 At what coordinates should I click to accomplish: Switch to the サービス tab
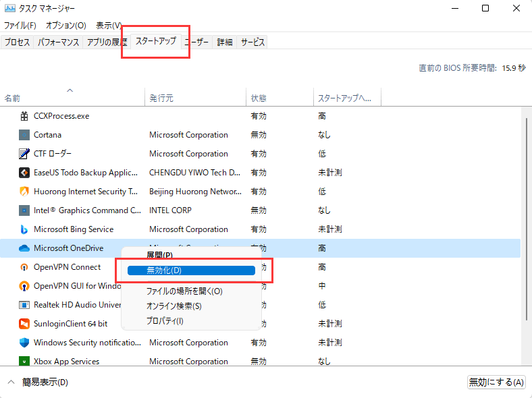pyautogui.click(x=252, y=42)
